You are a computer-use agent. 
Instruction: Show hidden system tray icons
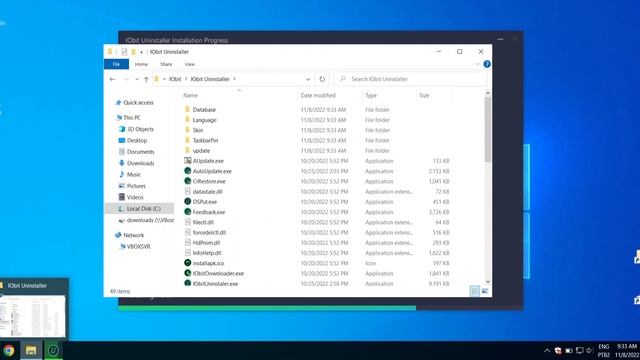[547, 351]
